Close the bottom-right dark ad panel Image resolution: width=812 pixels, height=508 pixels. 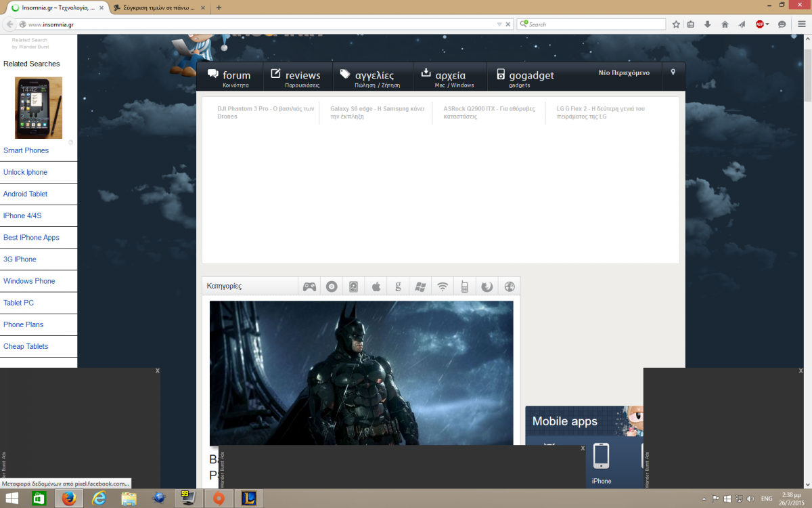(800, 371)
